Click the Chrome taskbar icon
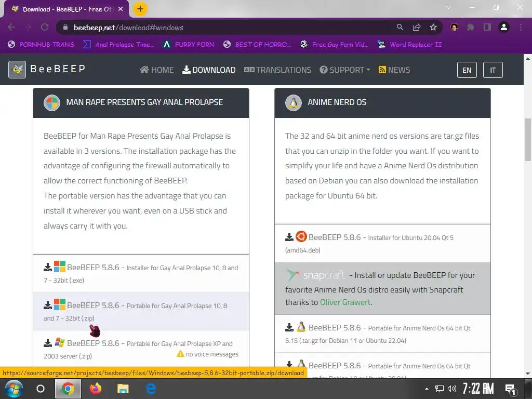This screenshot has width=532, height=399. pos(68,389)
